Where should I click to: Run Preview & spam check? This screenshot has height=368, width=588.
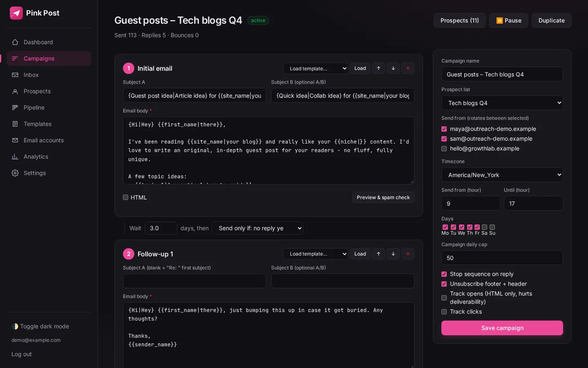click(x=383, y=197)
